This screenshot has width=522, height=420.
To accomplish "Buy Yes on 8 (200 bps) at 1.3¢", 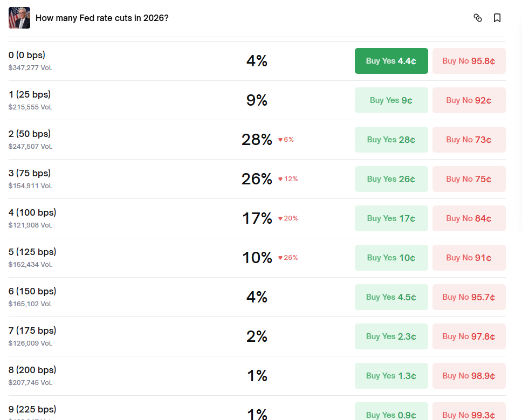I will pyautogui.click(x=391, y=376).
